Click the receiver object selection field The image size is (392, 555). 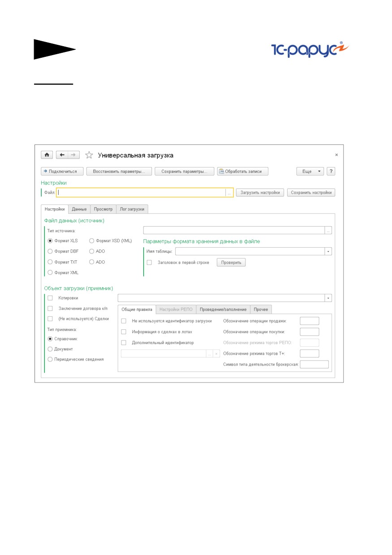tap(221, 298)
